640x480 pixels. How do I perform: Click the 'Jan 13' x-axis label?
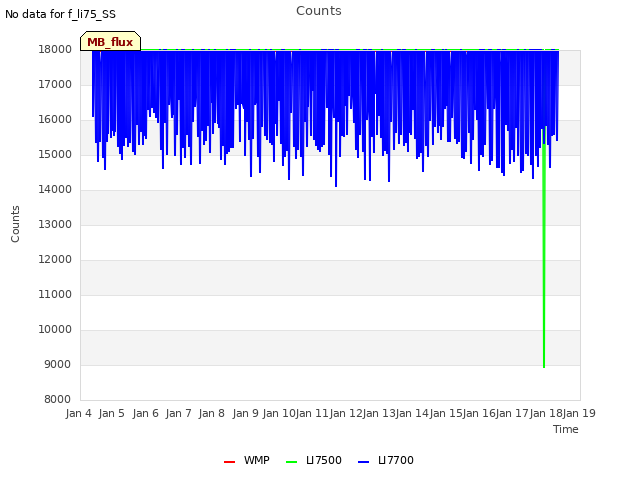coord(379,413)
